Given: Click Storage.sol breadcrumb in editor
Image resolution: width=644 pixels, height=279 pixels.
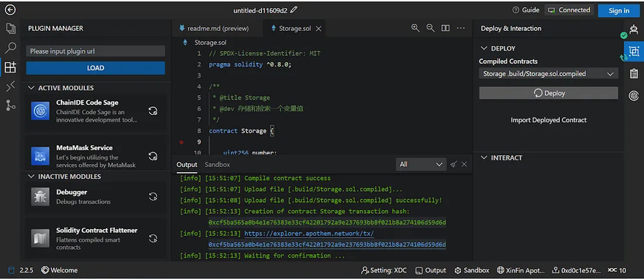Looking at the screenshot, I should pos(210,42).
